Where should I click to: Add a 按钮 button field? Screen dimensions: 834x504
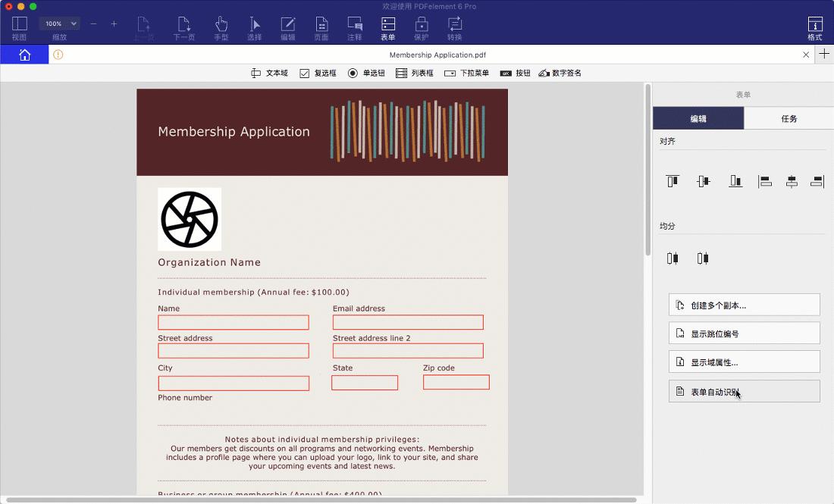[516, 73]
